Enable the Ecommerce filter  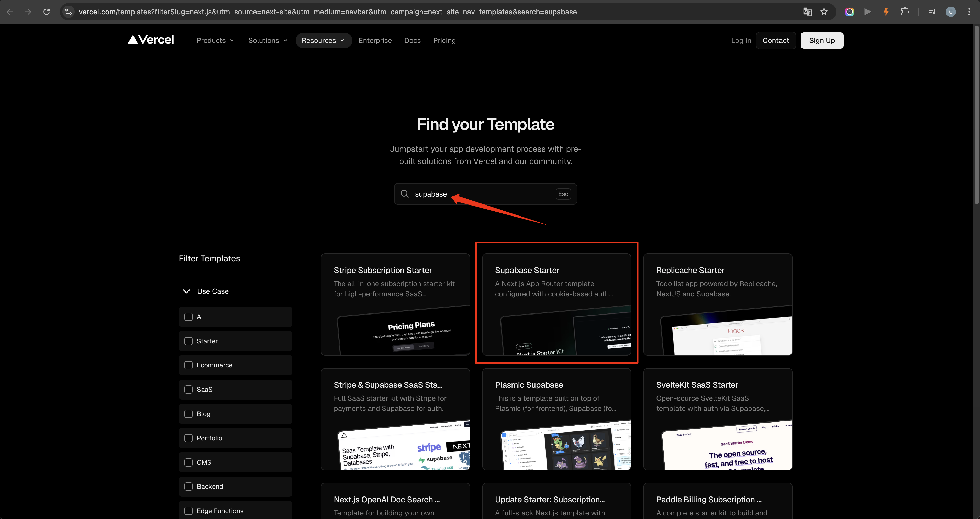[188, 365]
